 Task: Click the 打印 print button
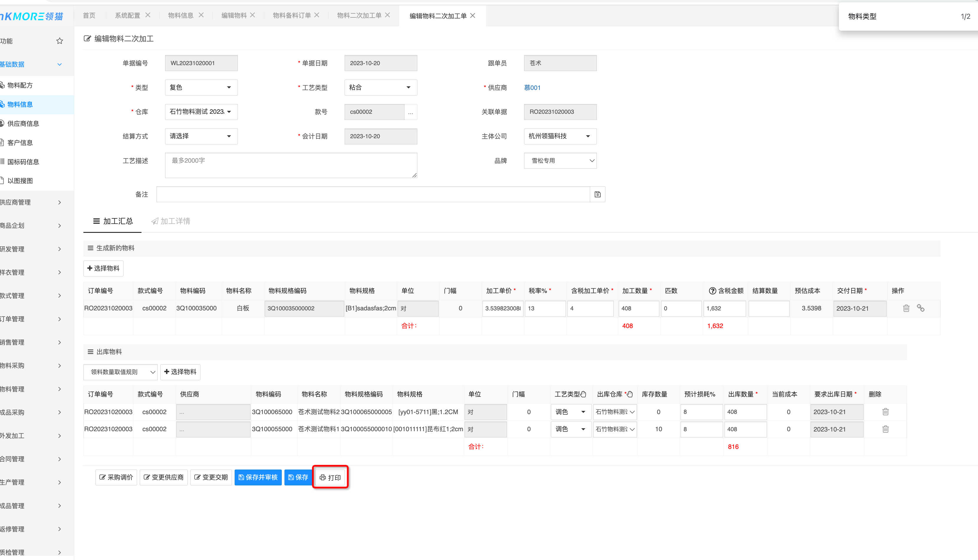(330, 477)
